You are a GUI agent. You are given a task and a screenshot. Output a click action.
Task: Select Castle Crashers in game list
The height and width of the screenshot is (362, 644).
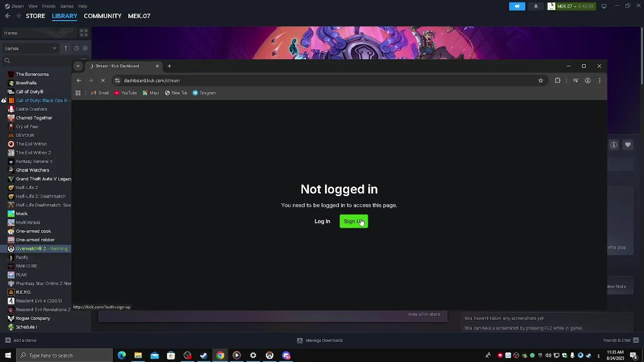pos(31,109)
